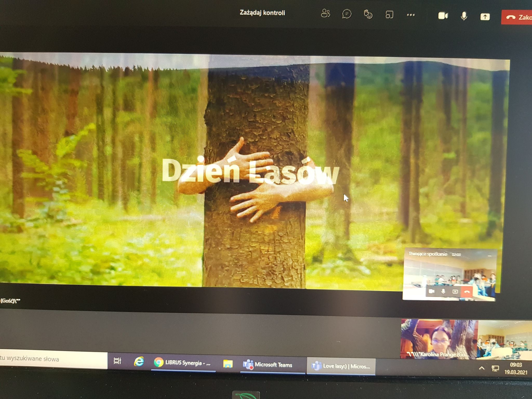
Task: Select Karolina Prange's video tile
Action: pos(439,339)
